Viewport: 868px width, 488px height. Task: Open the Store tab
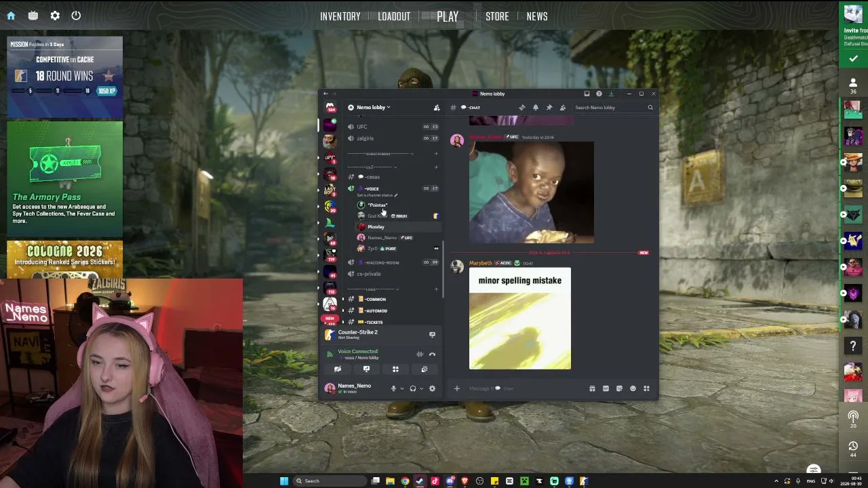point(497,16)
